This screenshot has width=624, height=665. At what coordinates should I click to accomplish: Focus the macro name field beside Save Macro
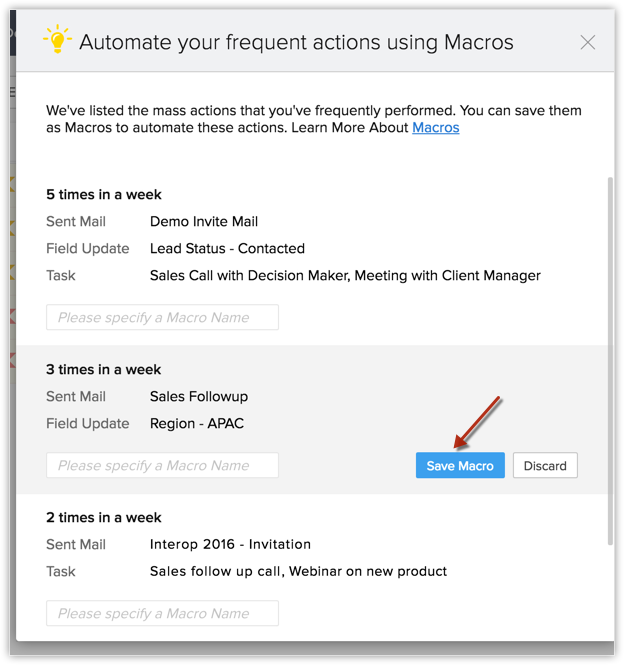(x=162, y=466)
